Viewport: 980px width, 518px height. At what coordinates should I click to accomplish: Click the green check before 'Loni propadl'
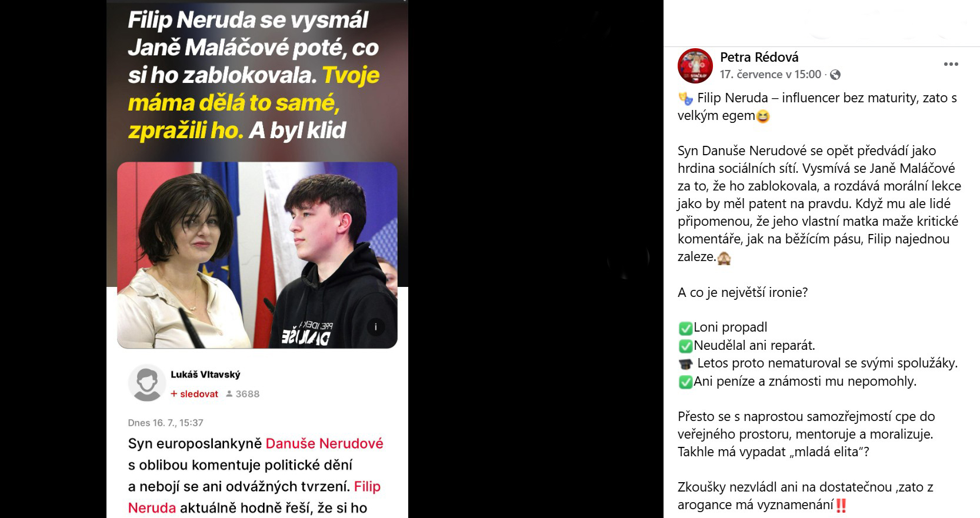tap(685, 328)
